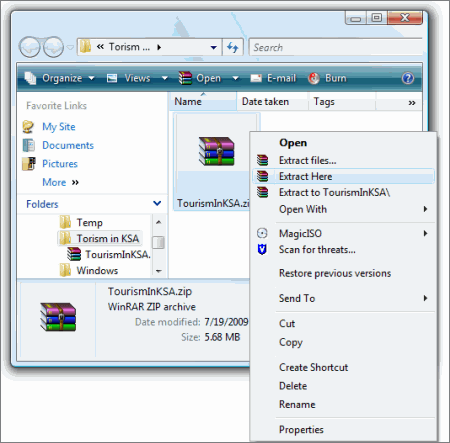Click the MagicISO disc icon in context menu
Viewport: 450px width, 443px height.
tap(262, 233)
